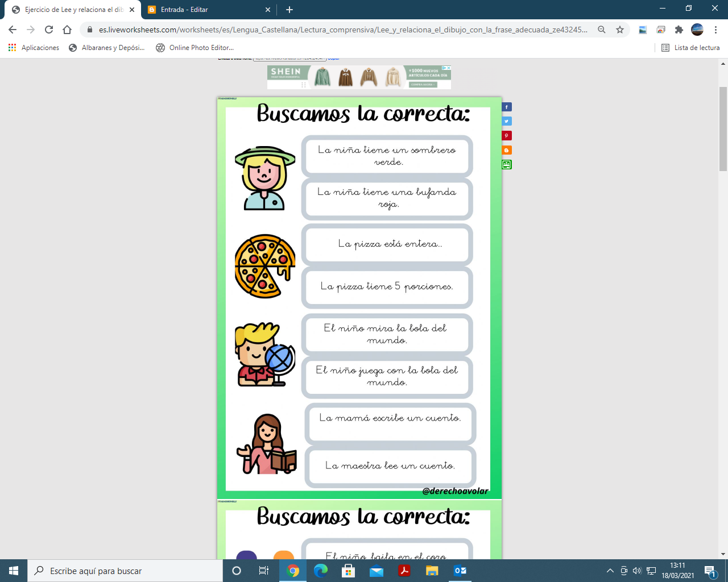Open the volume control in tray
Image resolution: width=728 pixels, height=582 pixels.
[x=637, y=571]
